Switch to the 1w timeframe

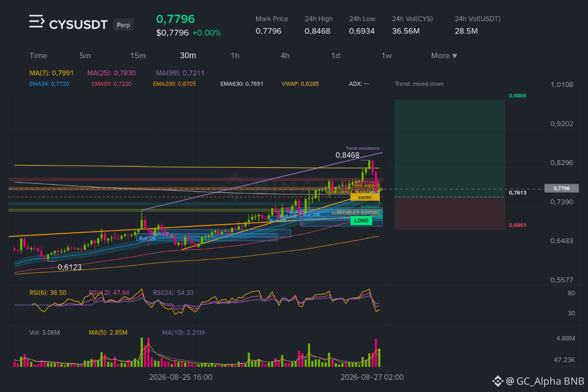point(387,56)
